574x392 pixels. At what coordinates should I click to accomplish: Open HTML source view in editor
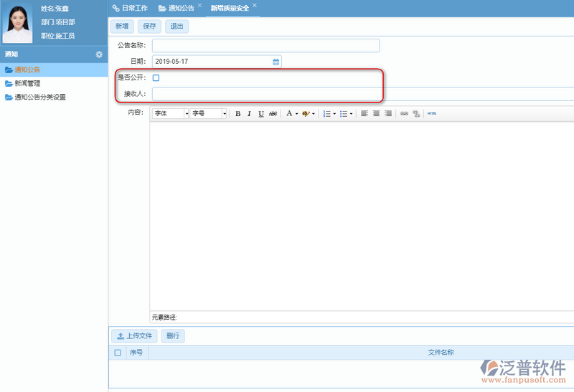(x=432, y=114)
